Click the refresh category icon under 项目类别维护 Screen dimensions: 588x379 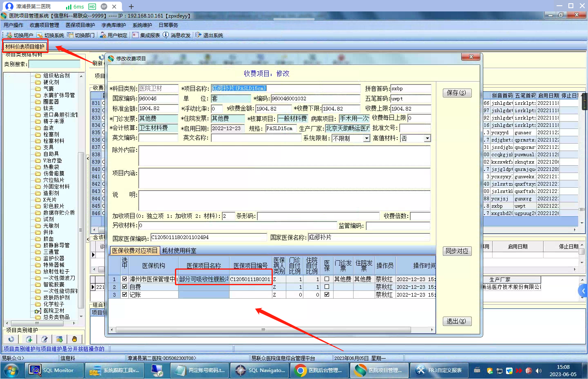click(11, 339)
